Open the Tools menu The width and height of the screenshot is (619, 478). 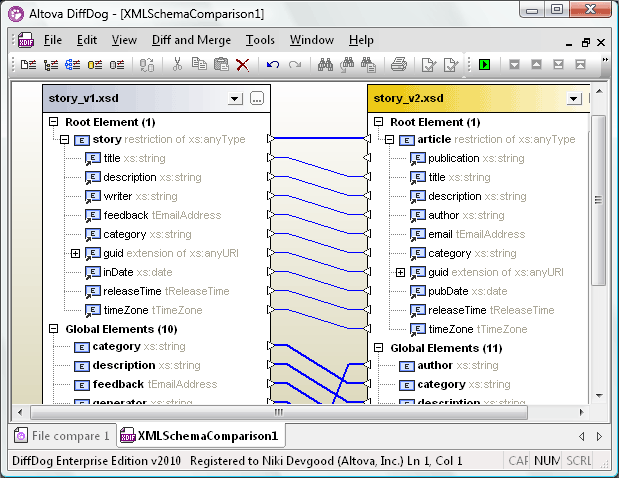tap(260, 40)
